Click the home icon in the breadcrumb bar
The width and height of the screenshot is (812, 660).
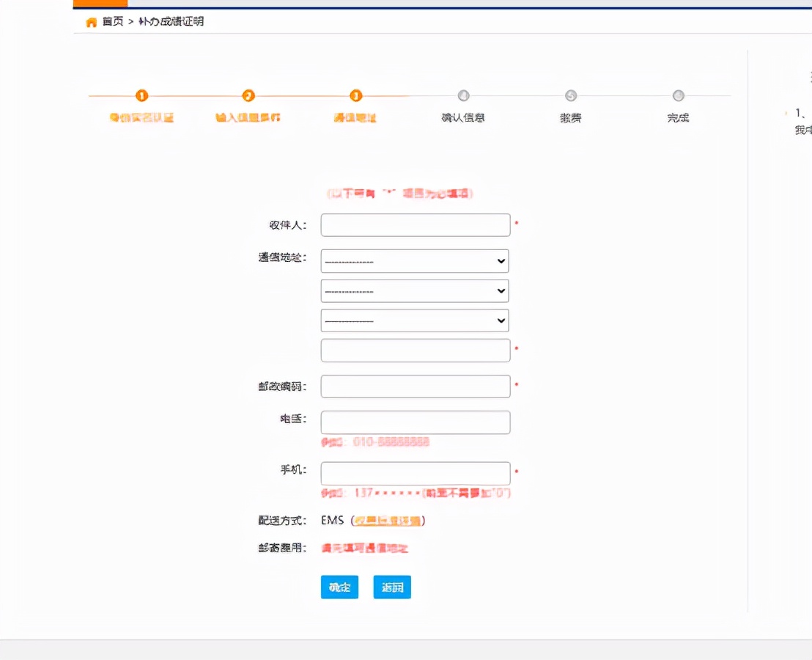click(x=89, y=21)
